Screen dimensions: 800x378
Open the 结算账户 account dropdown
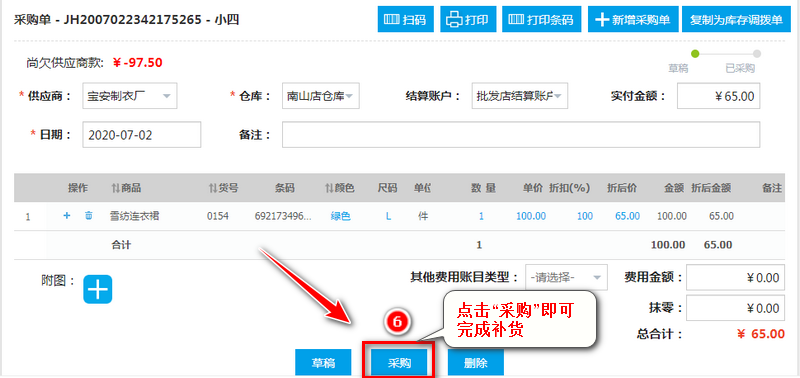(520, 96)
